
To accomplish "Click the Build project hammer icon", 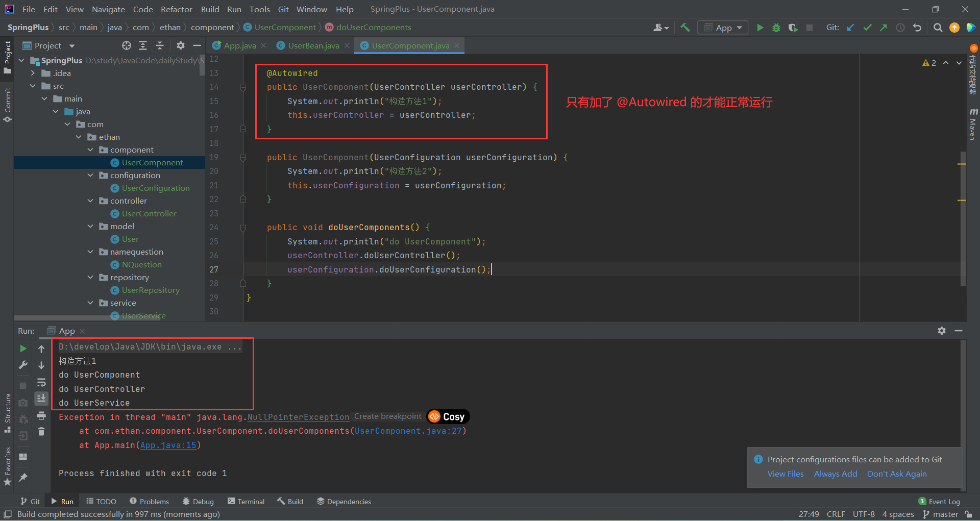I will pos(685,28).
